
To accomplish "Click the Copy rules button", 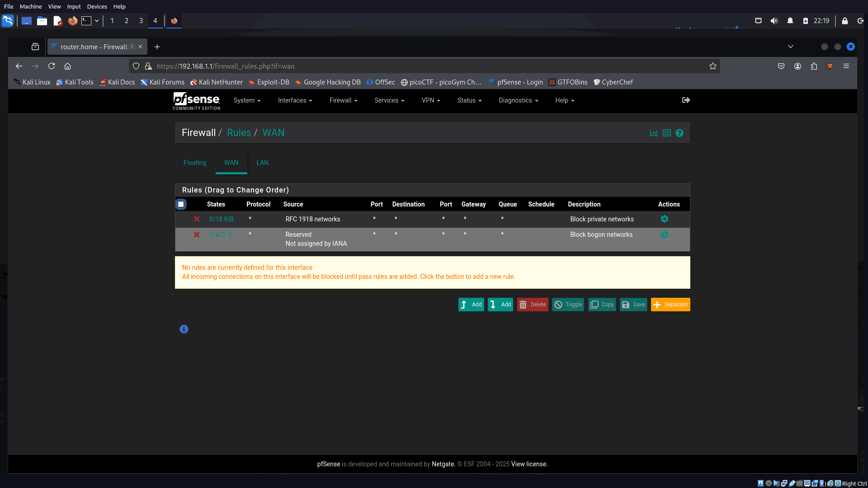I will click(x=602, y=305).
